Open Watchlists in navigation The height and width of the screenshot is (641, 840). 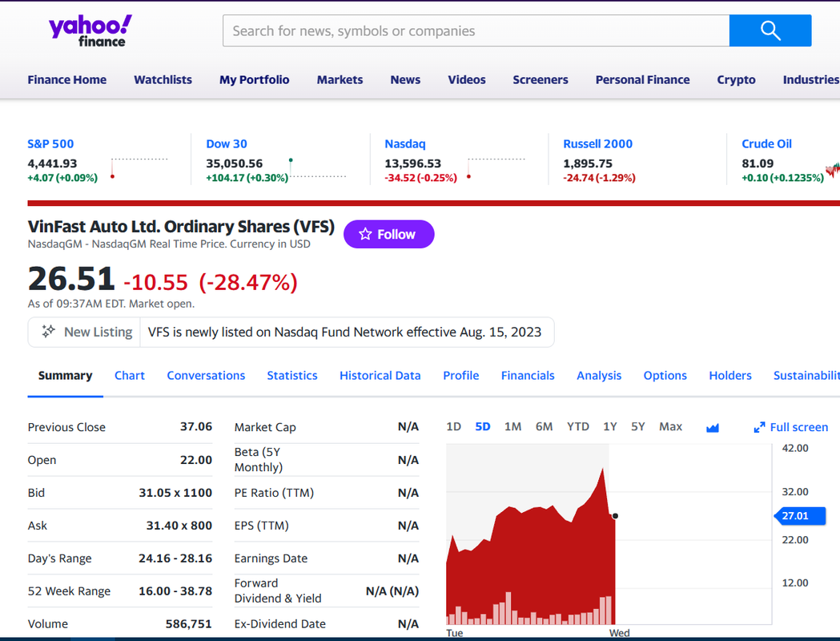pyautogui.click(x=163, y=80)
